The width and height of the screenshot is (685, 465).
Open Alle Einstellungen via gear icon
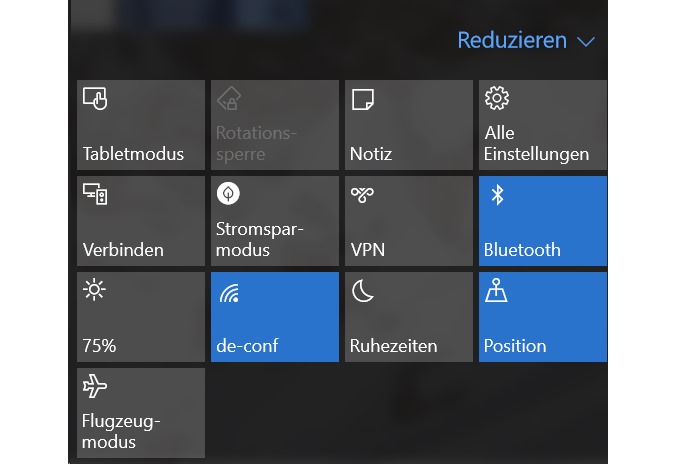[496, 98]
